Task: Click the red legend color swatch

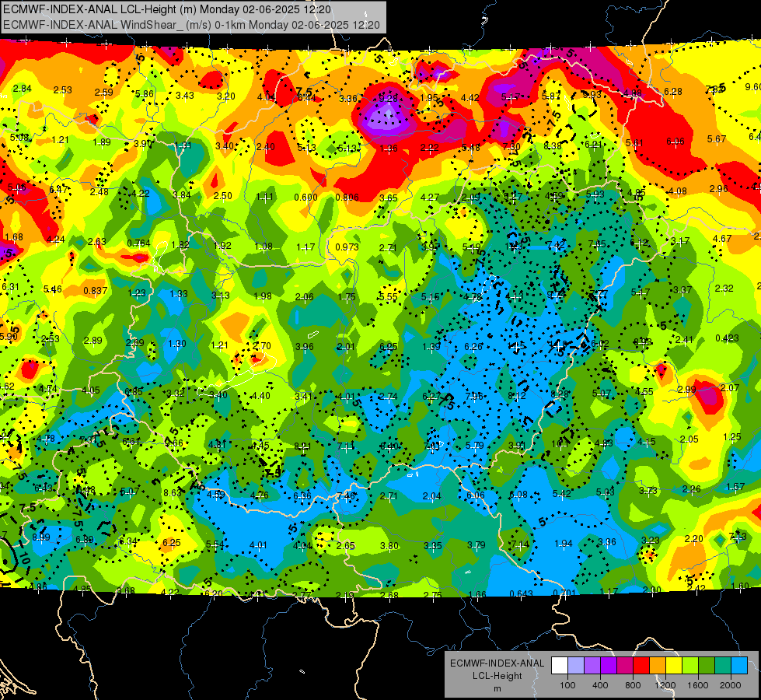Action: tap(641, 666)
